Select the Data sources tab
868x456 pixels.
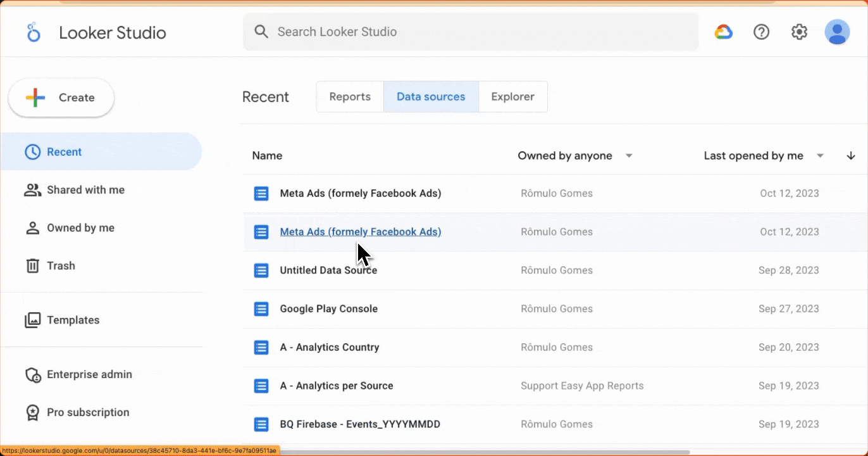tap(431, 97)
